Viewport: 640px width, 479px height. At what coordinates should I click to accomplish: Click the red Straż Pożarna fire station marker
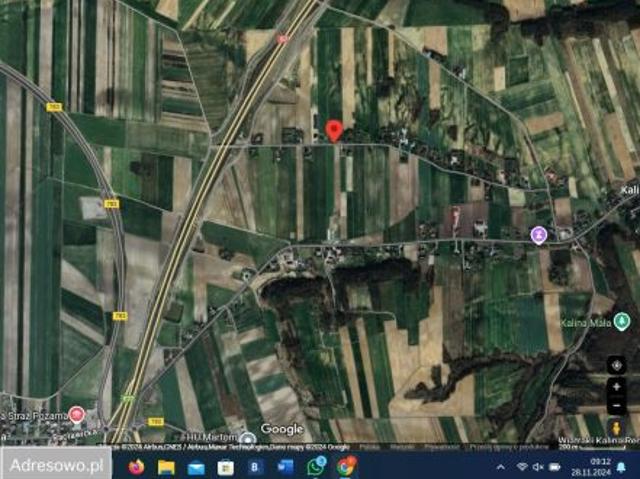point(76,415)
